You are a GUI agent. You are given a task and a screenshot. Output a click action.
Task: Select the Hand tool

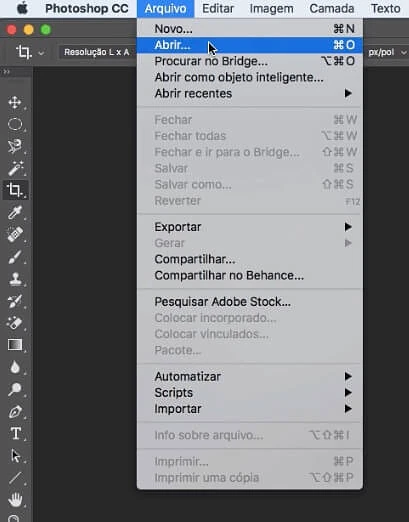(x=15, y=500)
